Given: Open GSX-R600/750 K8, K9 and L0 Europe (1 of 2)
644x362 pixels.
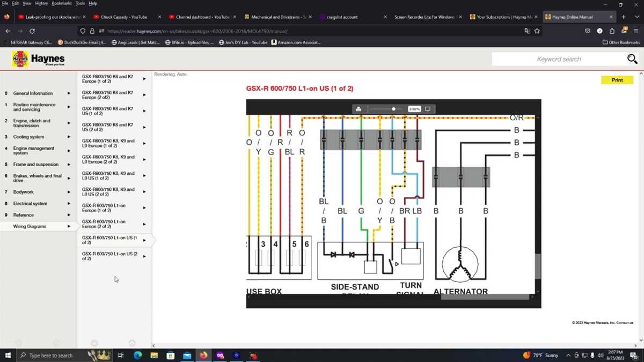Looking at the screenshot, I should tap(114, 143).
